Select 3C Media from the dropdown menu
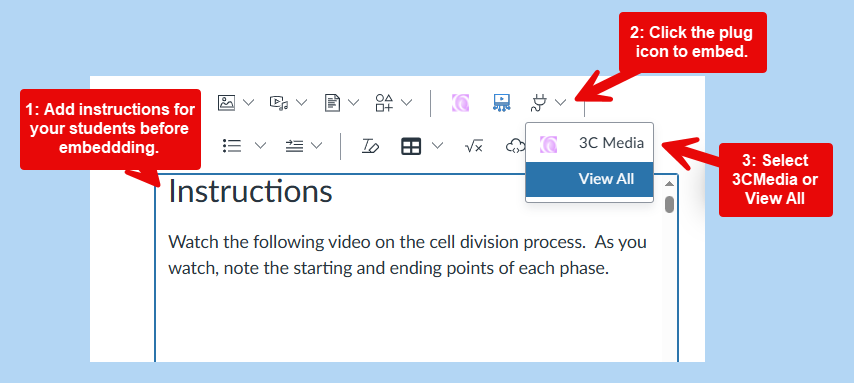Viewport: 854px width, 383px height. click(x=589, y=143)
